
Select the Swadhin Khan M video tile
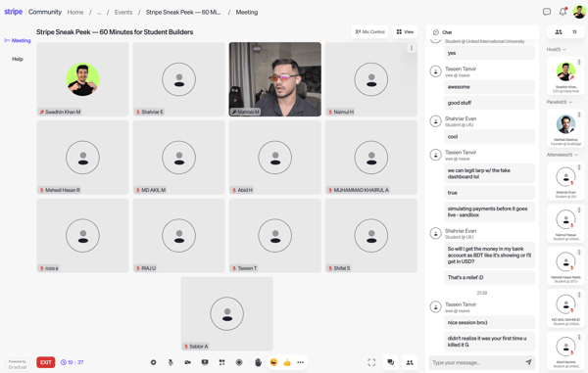tap(82, 79)
